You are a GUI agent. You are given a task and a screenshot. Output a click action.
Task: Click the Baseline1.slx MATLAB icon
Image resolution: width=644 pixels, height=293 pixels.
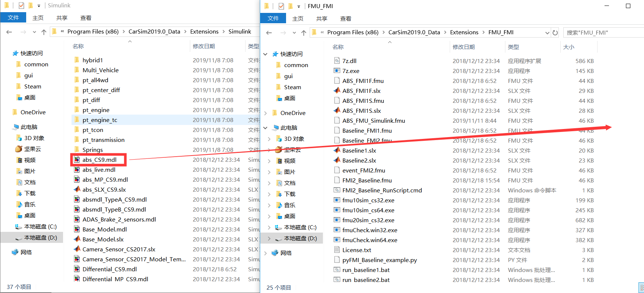[337, 150]
